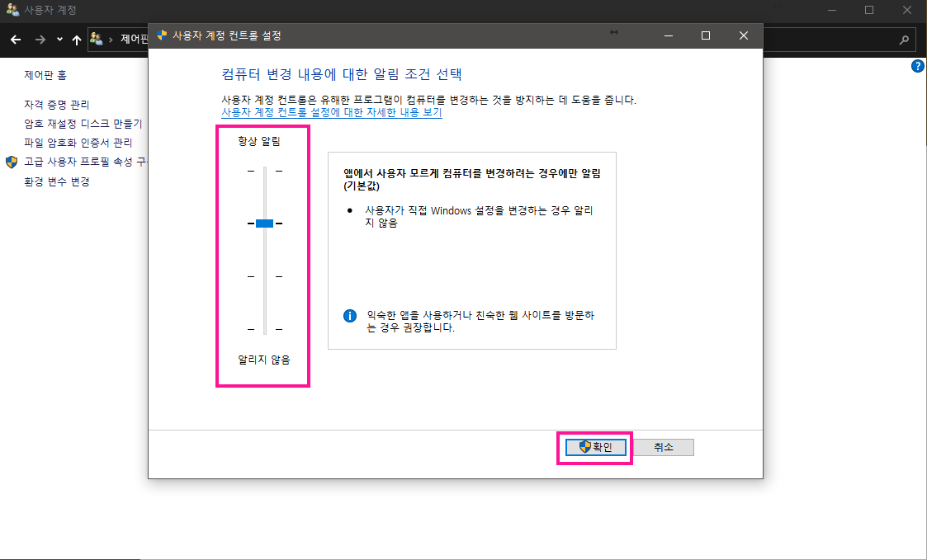Set the UAC slider to the bottom 알리지 않음 notch
This screenshot has height=560, width=927.
(x=265, y=329)
